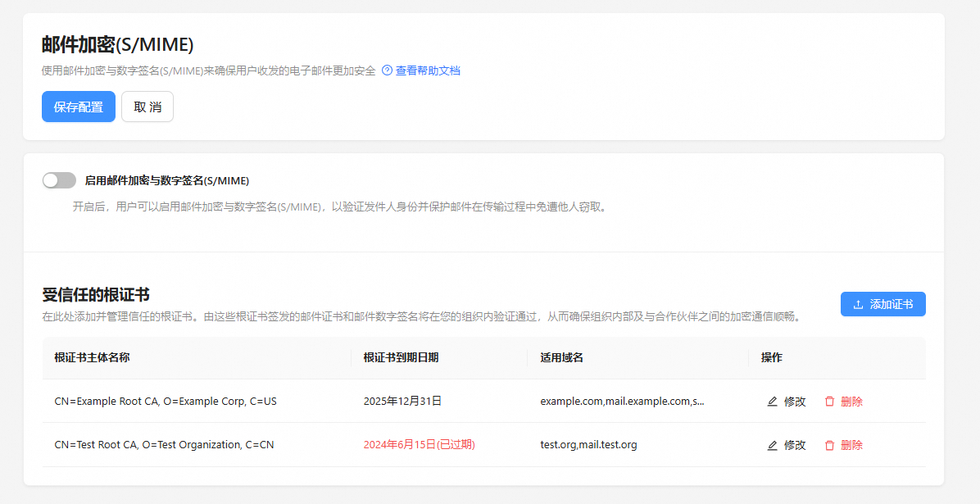This screenshot has height=504, width=980.
Task: Select the CN=Test Root CA subject cell
Action: (x=164, y=445)
